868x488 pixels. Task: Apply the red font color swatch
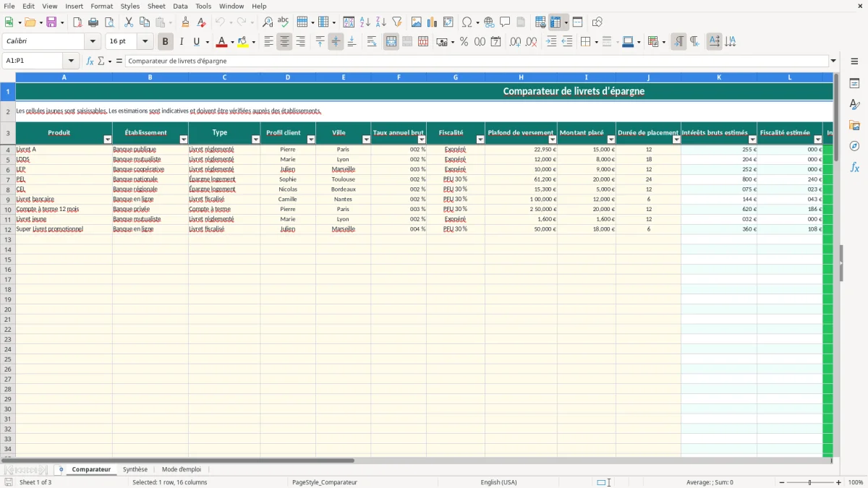[x=222, y=42]
